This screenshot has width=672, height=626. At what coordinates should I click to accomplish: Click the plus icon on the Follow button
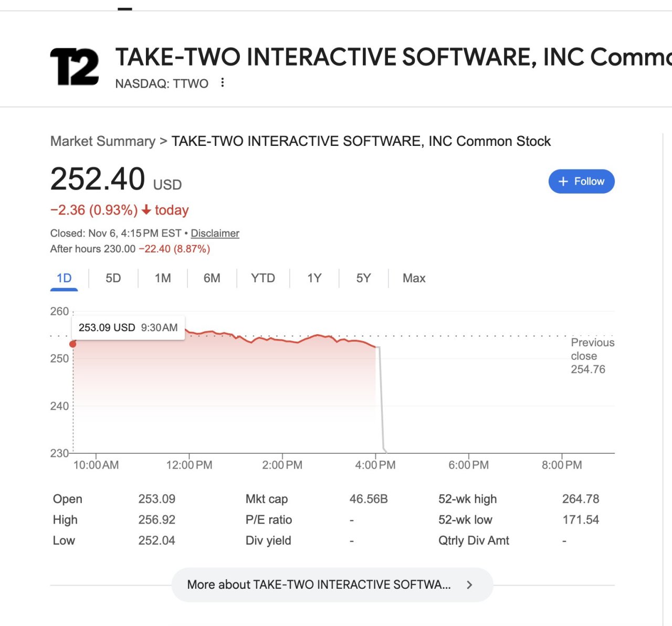click(x=563, y=182)
